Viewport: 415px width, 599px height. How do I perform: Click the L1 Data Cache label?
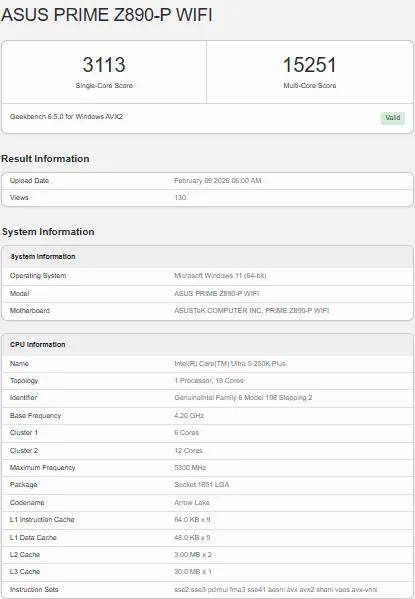click(x=33, y=537)
